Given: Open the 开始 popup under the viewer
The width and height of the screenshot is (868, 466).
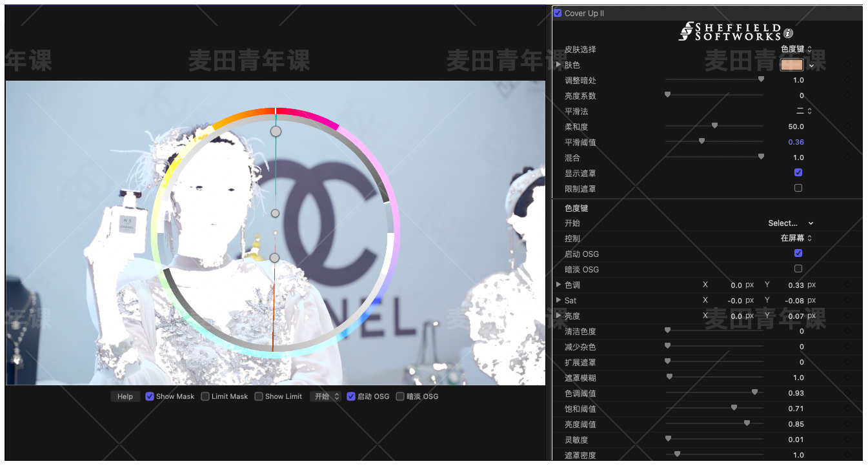Looking at the screenshot, I should click(x=326, y=396).
